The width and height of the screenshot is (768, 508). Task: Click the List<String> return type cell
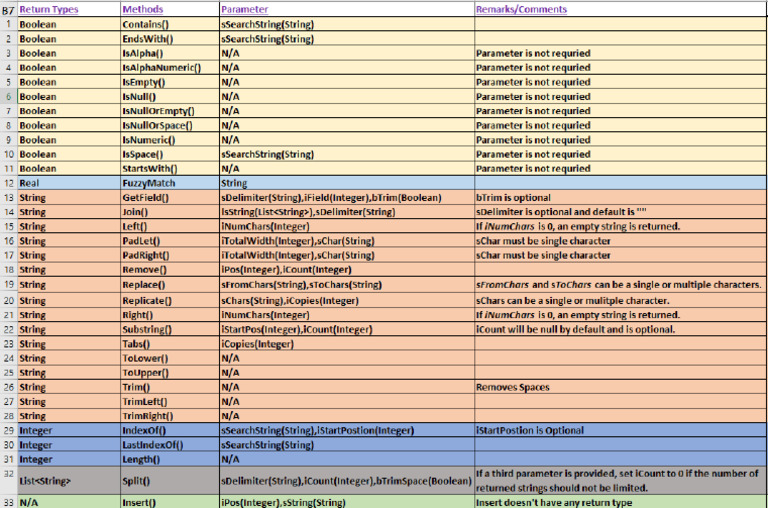tap(69, 481)
